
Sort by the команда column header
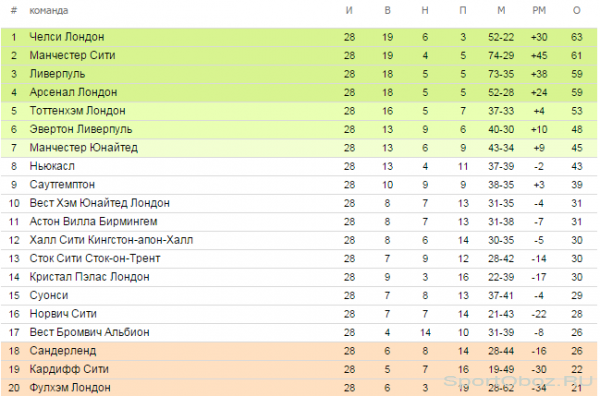[49, 10]
